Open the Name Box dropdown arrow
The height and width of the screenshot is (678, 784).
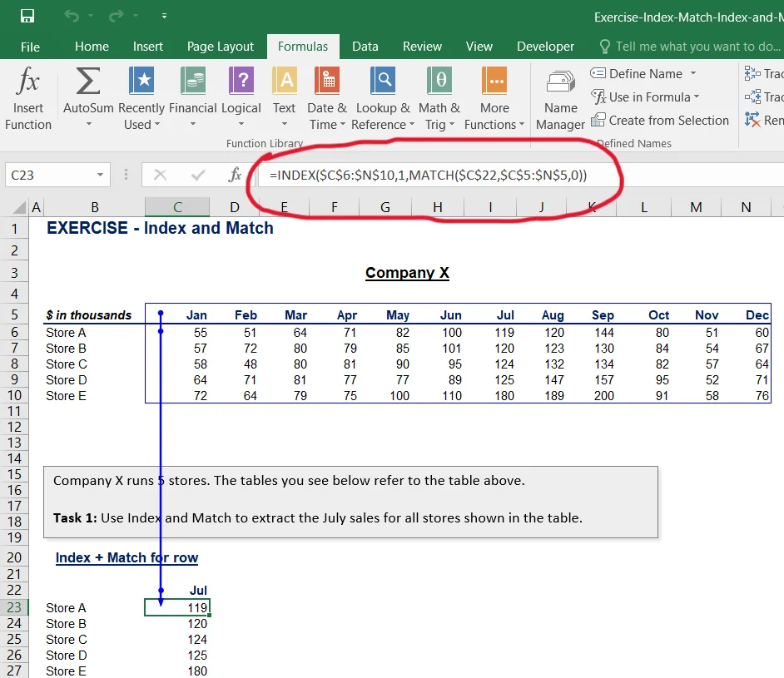pyautogui.click(x=100, y=176)
